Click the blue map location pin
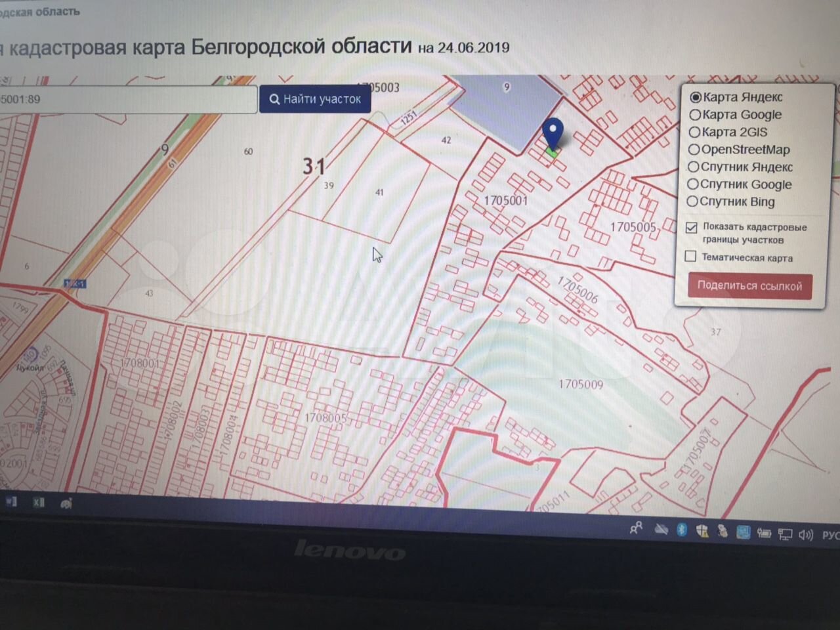 tap(555, 133)
